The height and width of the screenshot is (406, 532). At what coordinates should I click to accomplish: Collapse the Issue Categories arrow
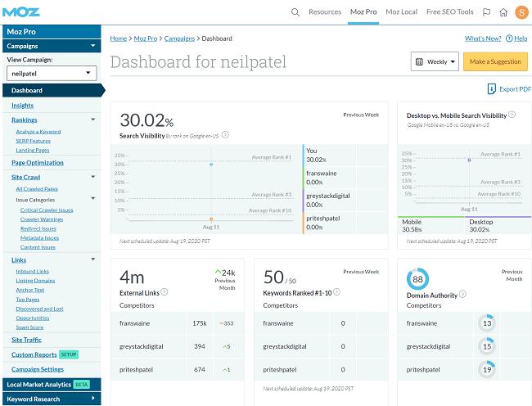pos(93,198)
